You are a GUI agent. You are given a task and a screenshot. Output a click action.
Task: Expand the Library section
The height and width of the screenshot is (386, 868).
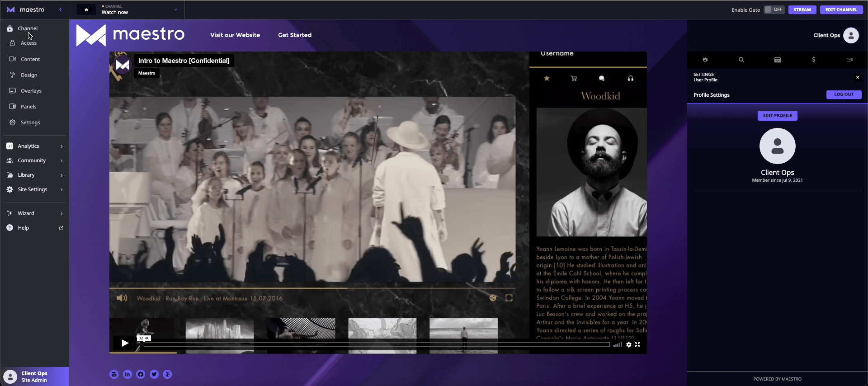34,175
